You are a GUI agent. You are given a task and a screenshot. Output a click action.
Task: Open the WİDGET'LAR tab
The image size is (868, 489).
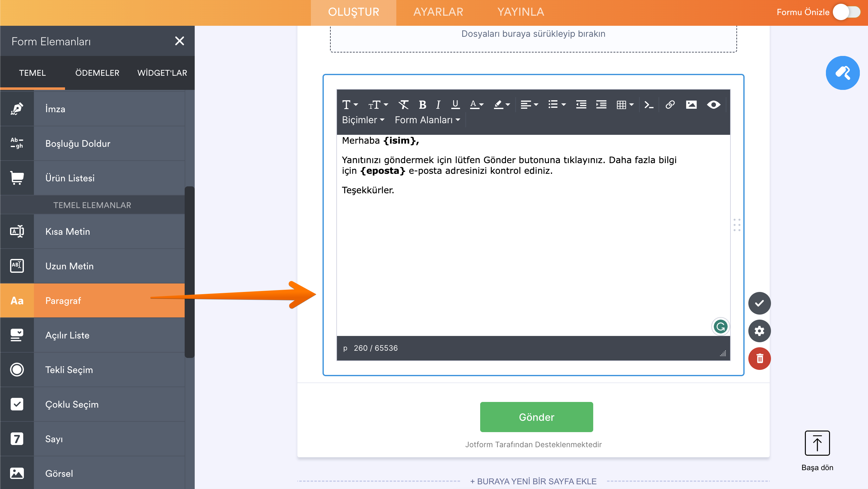pos(162,73)
